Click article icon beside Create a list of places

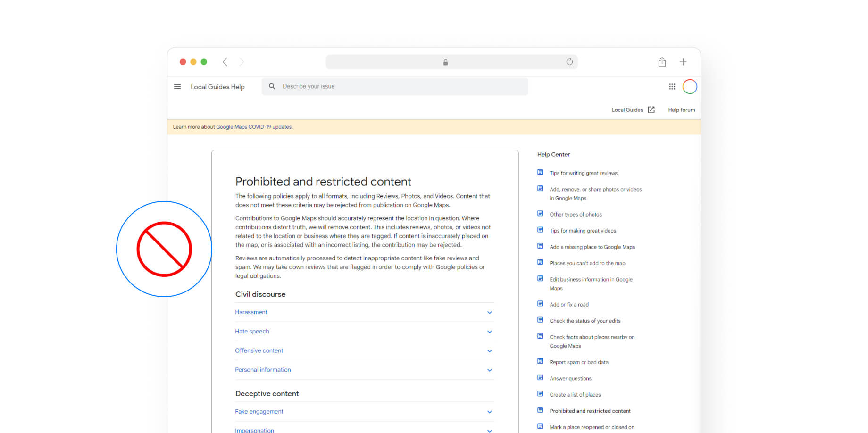point(540,394)
